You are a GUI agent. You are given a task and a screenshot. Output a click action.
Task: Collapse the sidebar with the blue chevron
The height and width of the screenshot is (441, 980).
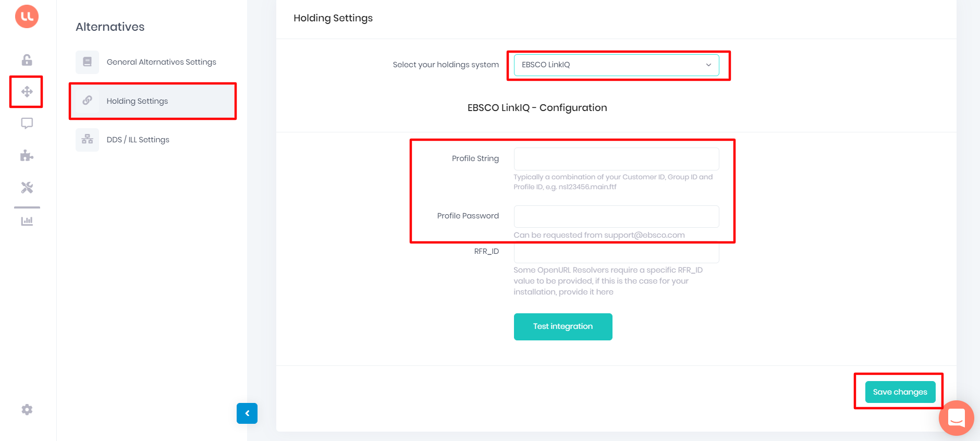[x=247, y=413]
